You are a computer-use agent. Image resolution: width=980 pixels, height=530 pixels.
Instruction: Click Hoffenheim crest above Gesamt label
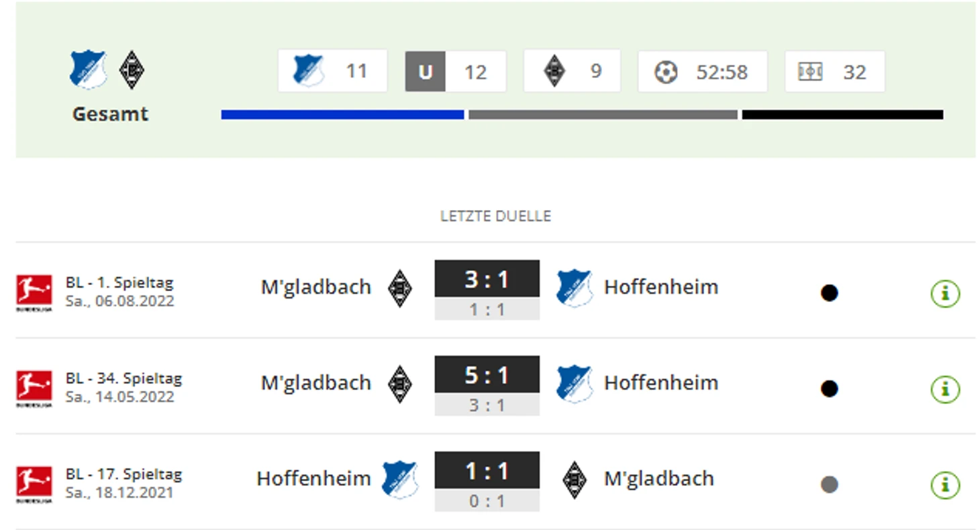click(x=88, y=70)
